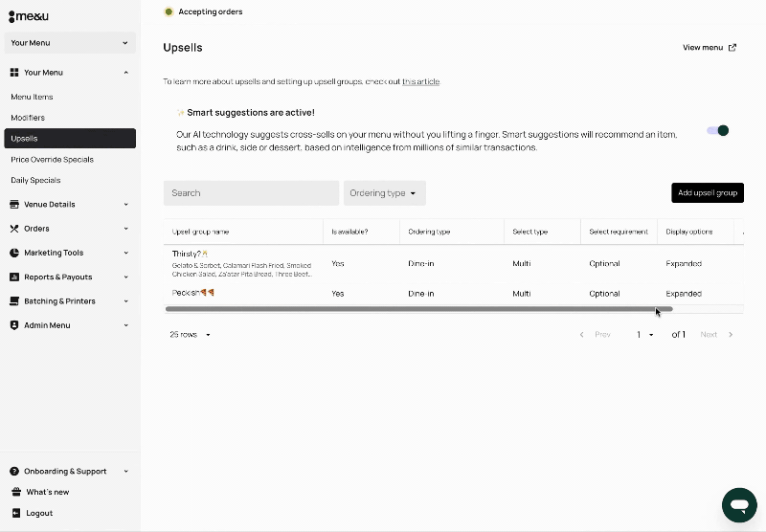Go to Modifiers in sidebar
Screen dimensions: 766x532
pyautogui.click(x=28, y=118)
